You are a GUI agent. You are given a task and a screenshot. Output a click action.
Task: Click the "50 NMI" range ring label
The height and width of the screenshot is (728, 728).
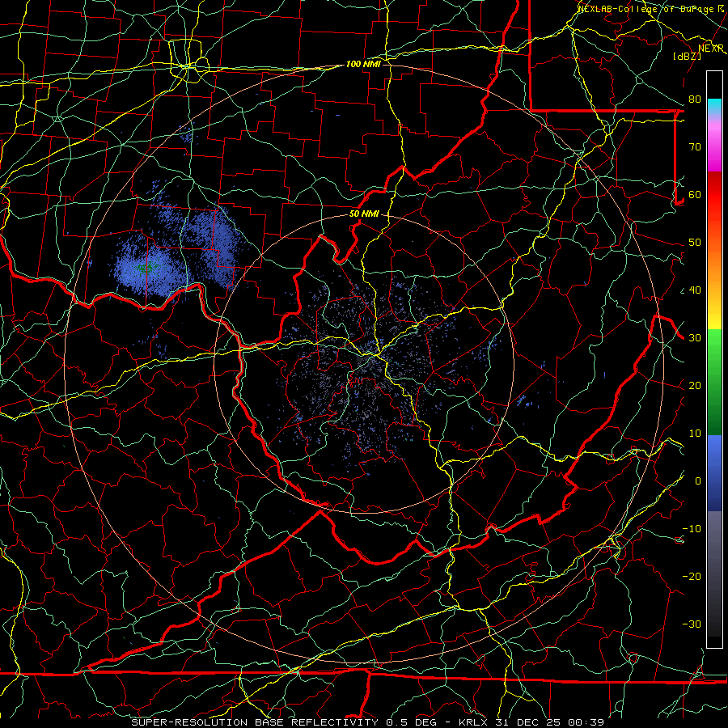tap(364, 214)
